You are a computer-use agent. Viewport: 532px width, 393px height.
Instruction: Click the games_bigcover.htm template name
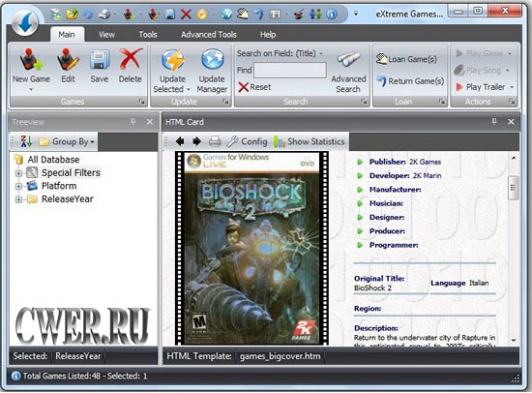pos(280,356)
